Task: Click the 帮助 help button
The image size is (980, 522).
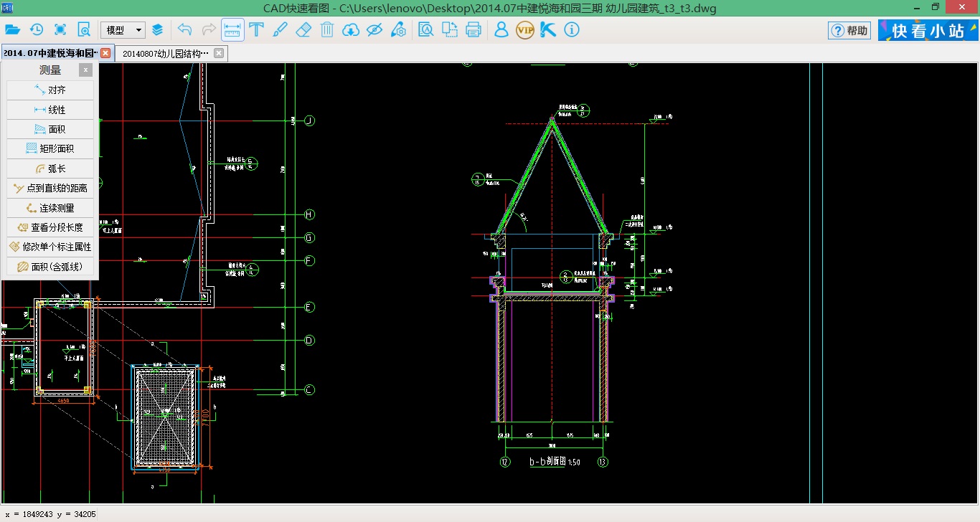Action: pos(849,31)
